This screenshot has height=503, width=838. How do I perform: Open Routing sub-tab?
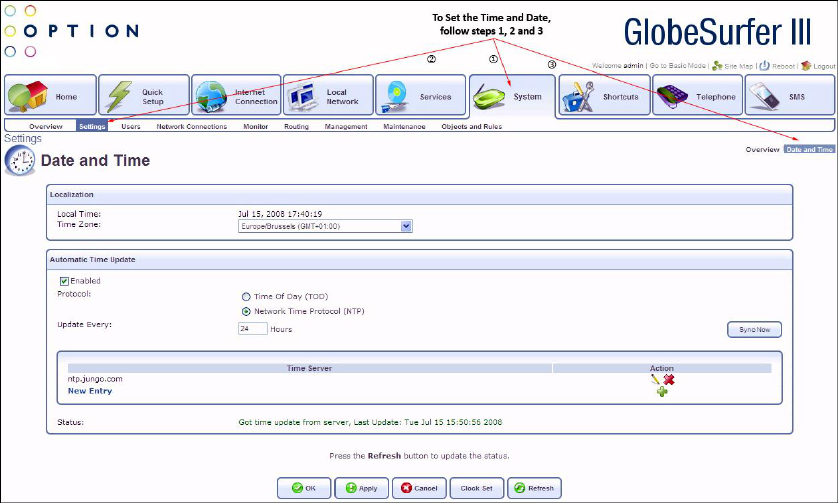pyautogui.click(x=296, y=127)
